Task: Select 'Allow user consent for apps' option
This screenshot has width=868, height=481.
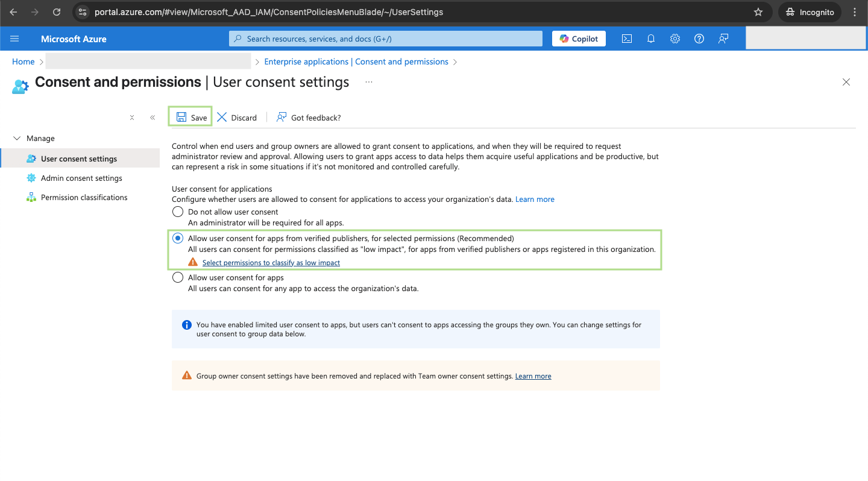Action: click(x=178, y=277)
